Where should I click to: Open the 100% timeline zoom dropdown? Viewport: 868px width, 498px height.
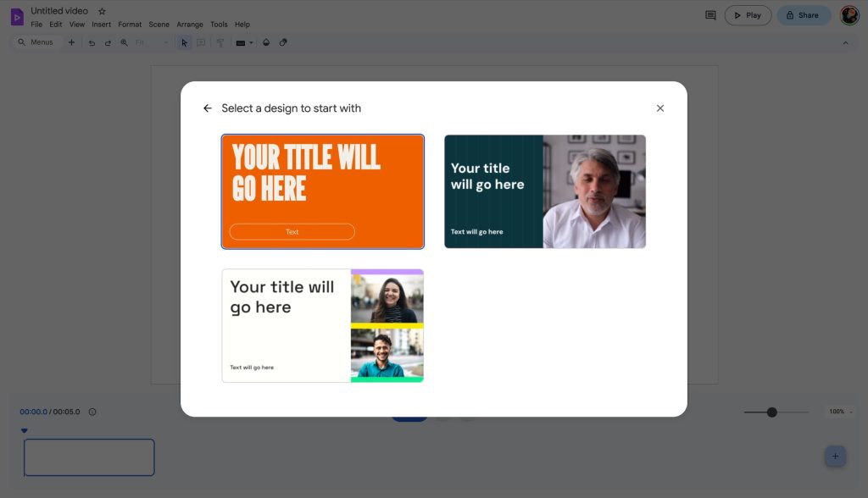[840, 412]
